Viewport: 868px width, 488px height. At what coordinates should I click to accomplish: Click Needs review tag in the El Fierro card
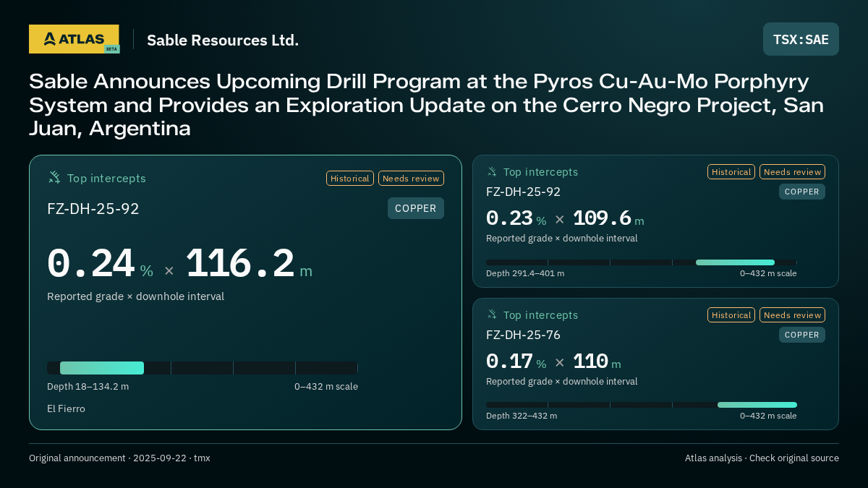tap(411, 179)
